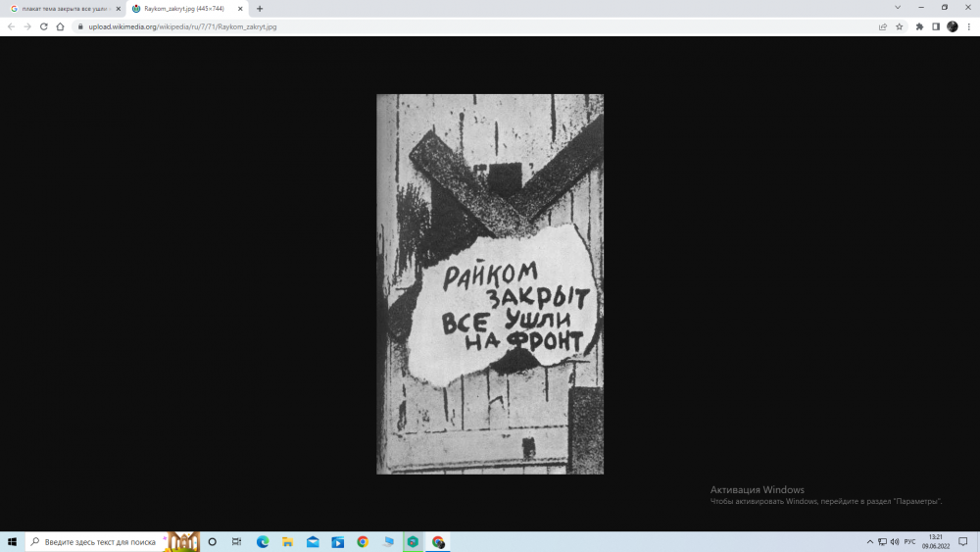
Task: Close the Raykom_zakryt.jpg tab
Action: [240, 9]
